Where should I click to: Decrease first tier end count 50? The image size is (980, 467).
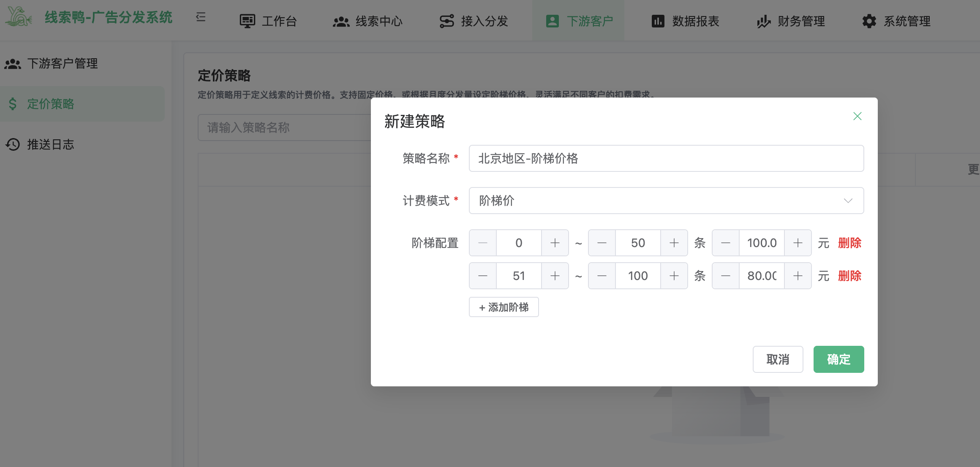coord(602,243)
